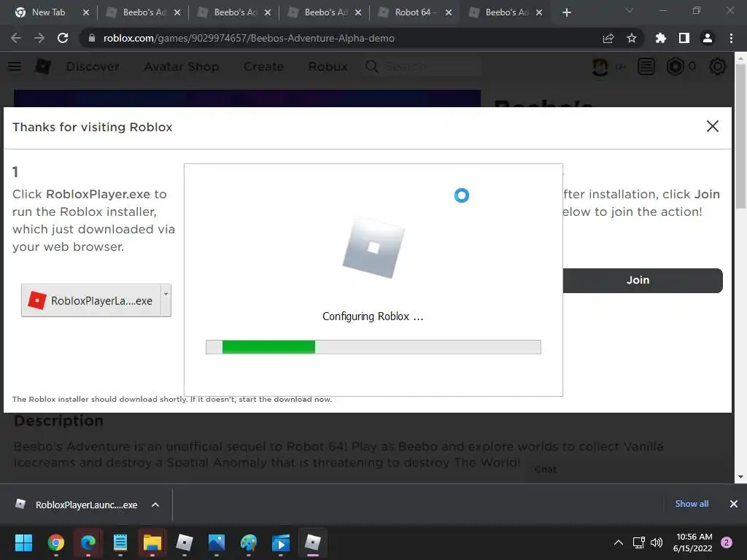Close the Thanks for visiting Roblox dialog

point(712,126)
